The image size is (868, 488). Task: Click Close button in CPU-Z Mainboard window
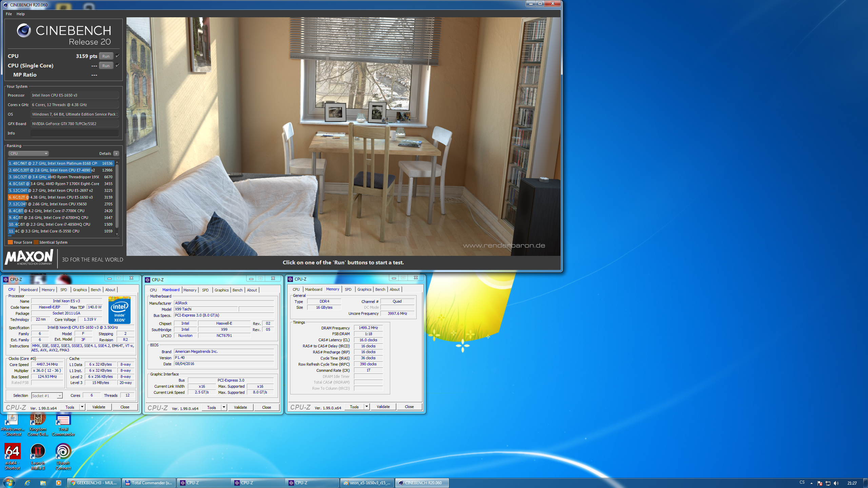click(267, 407)
